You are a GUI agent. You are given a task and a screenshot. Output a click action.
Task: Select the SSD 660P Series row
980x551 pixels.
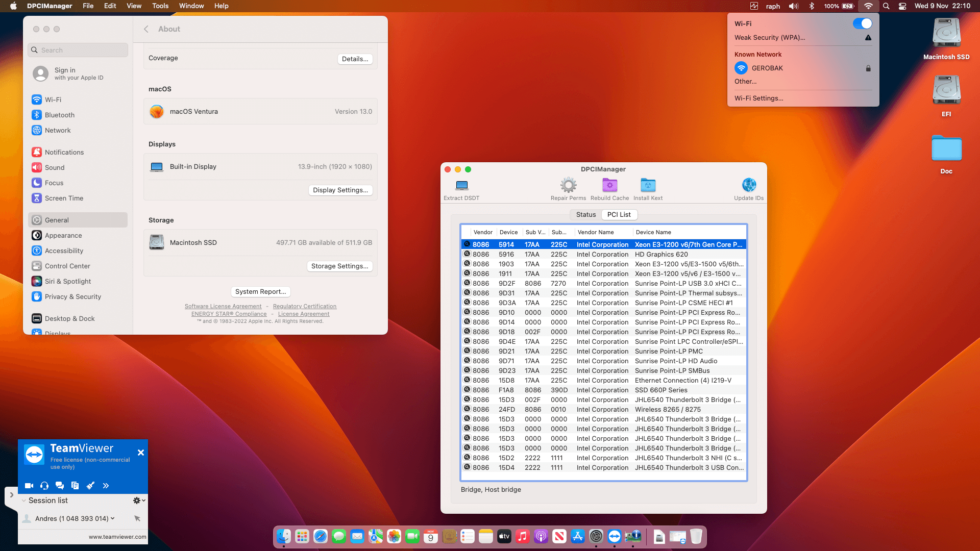pyautogui.click(x=604, y=390)
